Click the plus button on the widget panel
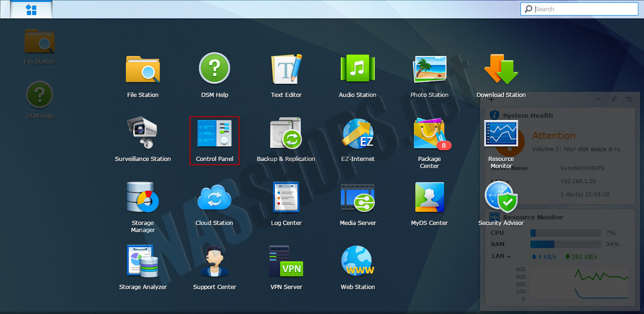 point(491,99)
